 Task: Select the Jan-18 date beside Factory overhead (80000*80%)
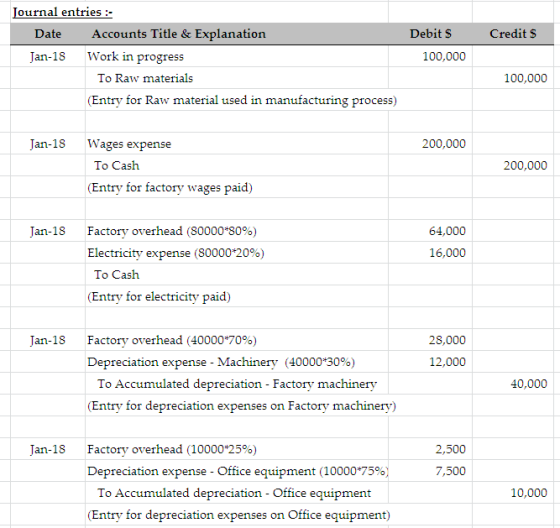tap(48, 231)
